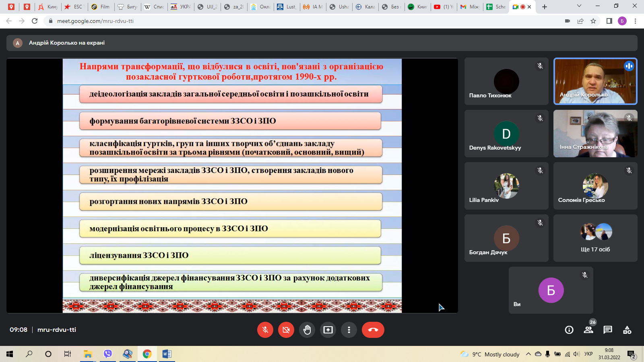The image size is (644, 362).
Task: Open the 'Ще 17 осіб' participants tile
Action: (x=595, y=238)
